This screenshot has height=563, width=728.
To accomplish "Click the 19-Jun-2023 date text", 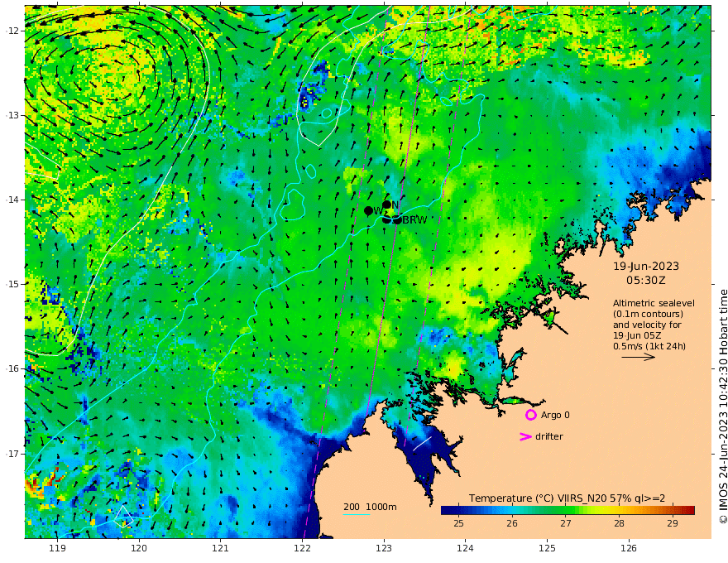I will click(646, 266).
